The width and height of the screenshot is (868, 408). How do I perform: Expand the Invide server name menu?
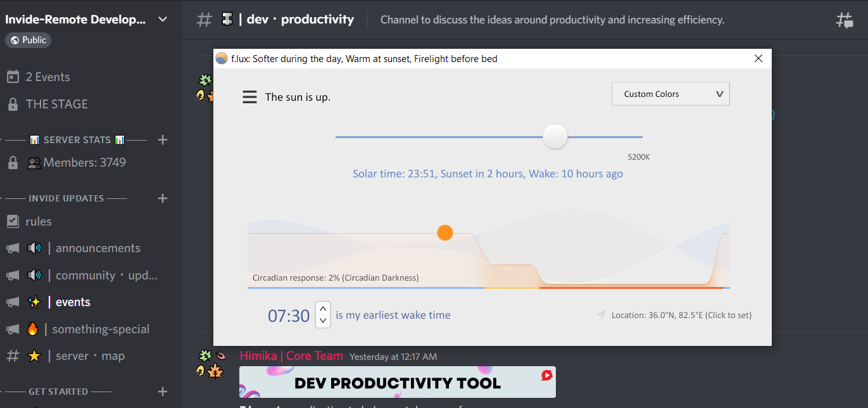(163, 20)
